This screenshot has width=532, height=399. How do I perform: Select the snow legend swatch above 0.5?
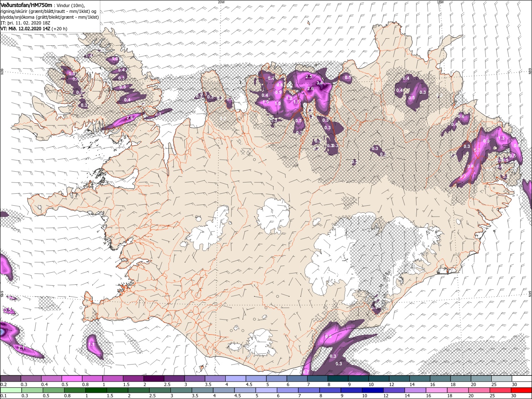click(x=72, y=378)
